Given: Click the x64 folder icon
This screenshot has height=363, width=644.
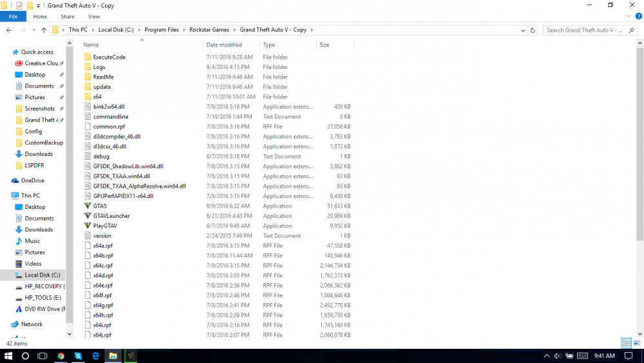Looking at the screenshot, I should tap(88, 97).
